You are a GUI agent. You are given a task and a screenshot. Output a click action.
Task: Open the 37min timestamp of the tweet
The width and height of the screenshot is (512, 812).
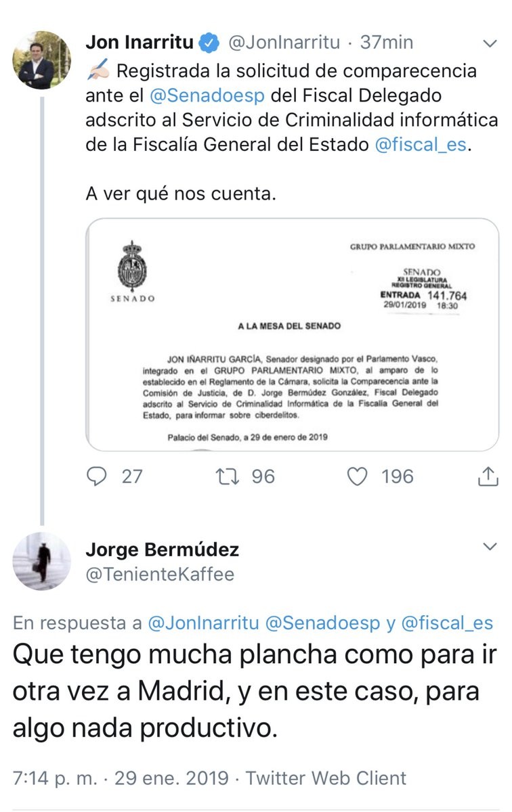click(386, 43)
